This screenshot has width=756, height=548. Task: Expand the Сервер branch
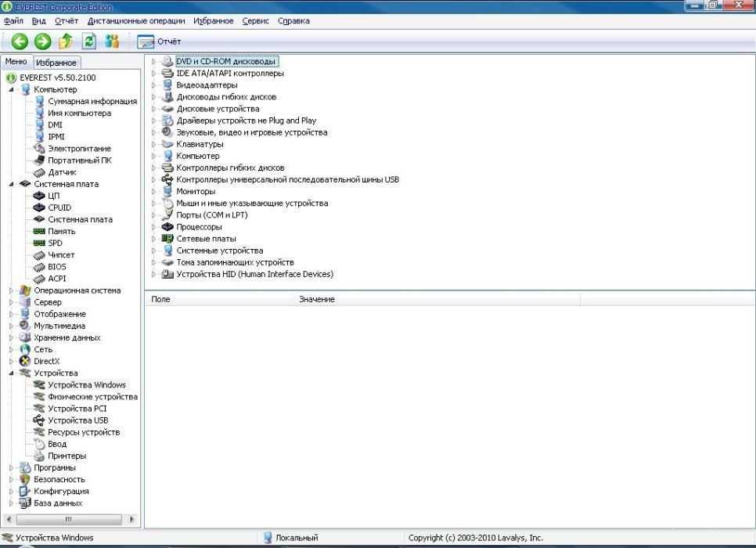click(x=11, y=302)
